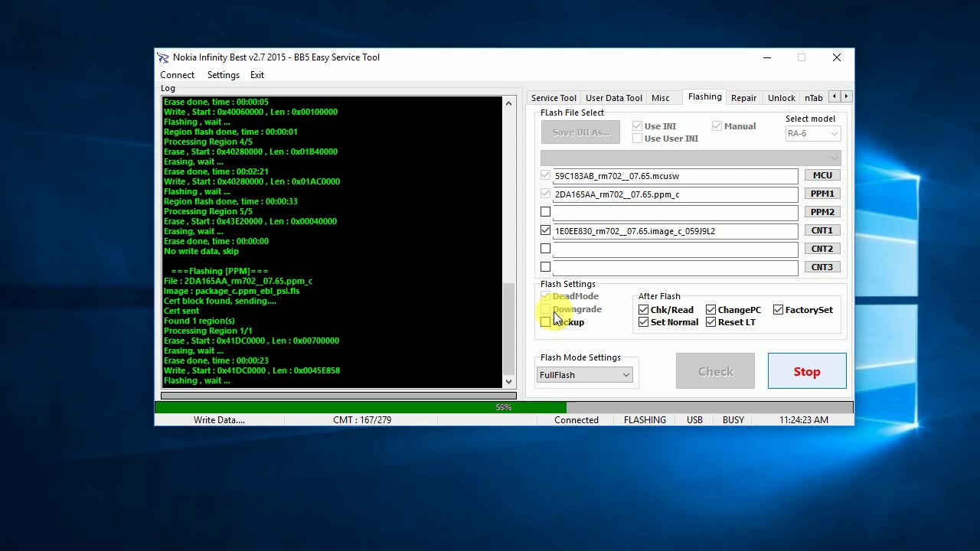980x551 pixels.
Task: Switch to the User Data Tool tab
Action: 614,98
